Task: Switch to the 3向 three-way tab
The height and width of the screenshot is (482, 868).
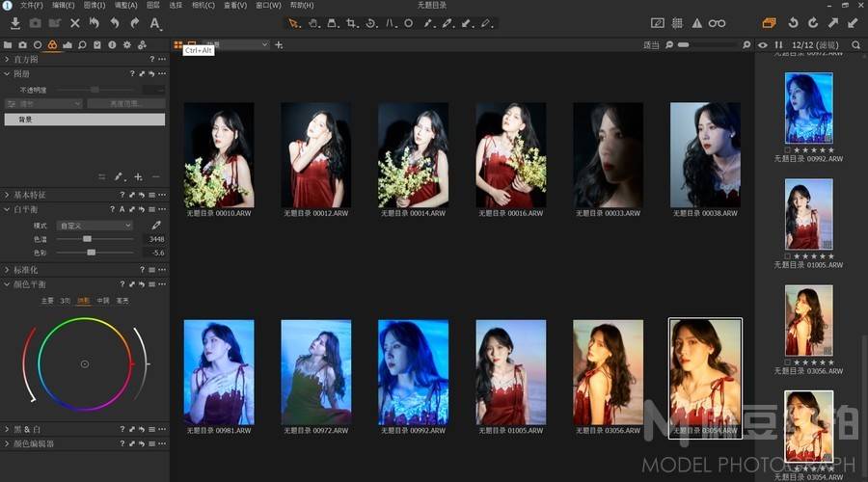Action: coord(66,301)
